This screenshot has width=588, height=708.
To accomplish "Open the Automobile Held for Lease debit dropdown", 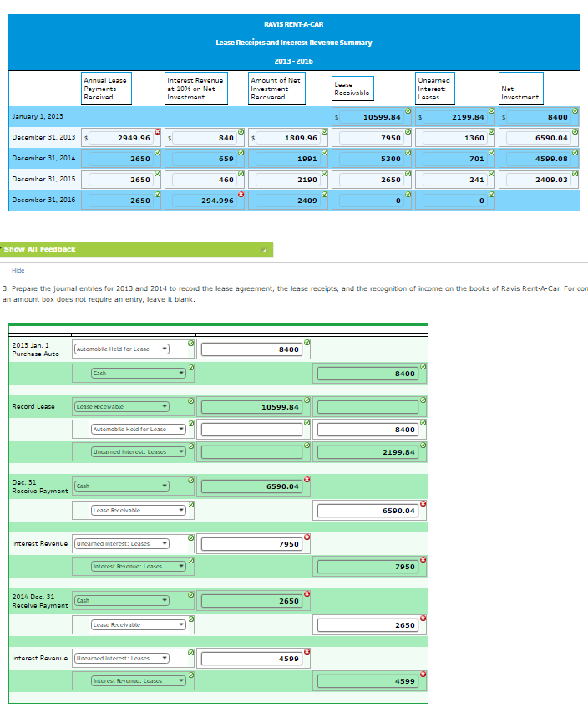I will click(122, 349).
